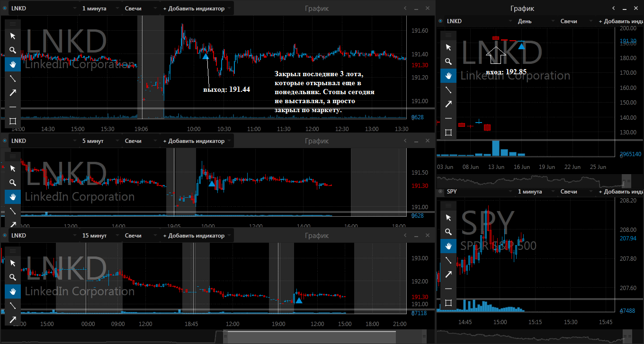Select the horizontal line tool in SPY chart
This screenshot has width=644, height=344.
(x=448, y=289)
